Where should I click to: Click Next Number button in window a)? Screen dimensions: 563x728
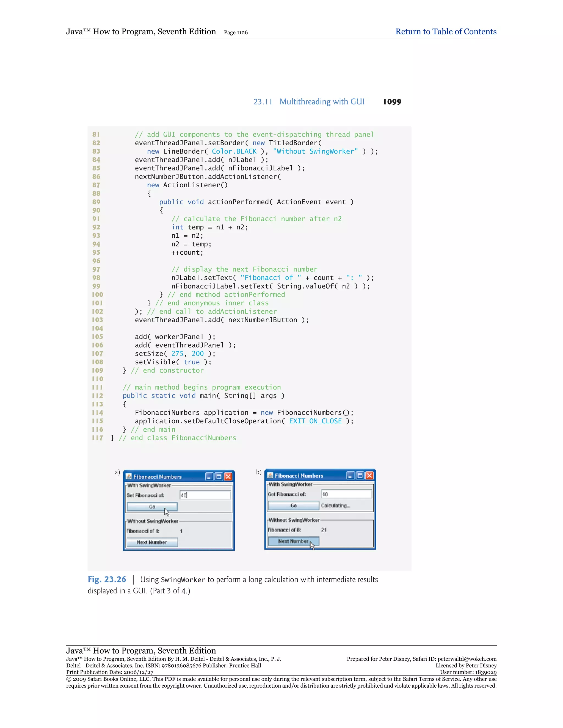coord(152,542)
